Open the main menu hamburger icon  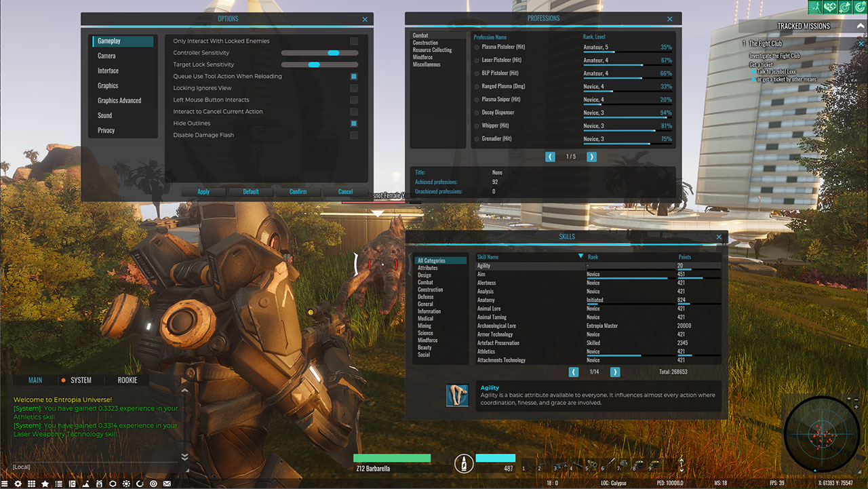pos(4,484)
